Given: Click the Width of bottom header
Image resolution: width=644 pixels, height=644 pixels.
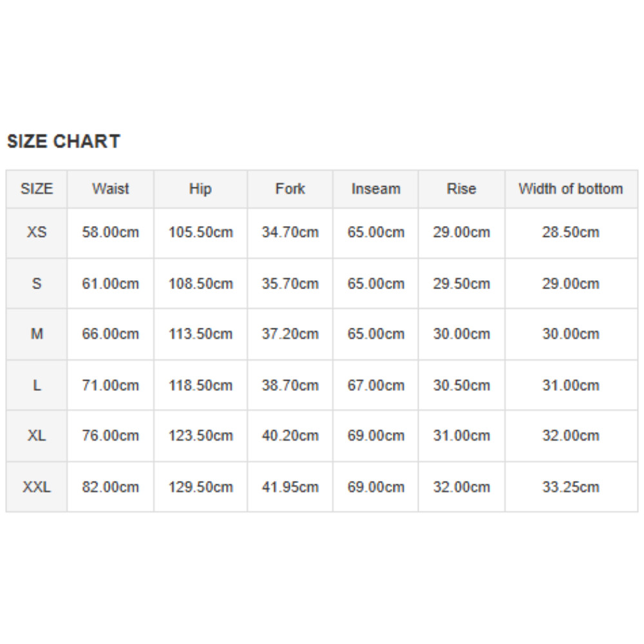Looking at the screenshot, I should pyautogui.click(x=571, y=189).
